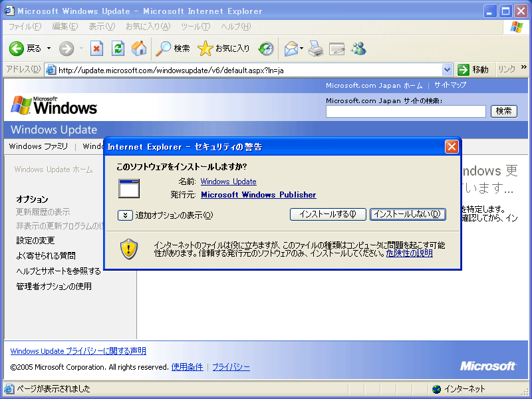Open the address bar URL dropdown
The image size is (532, 399).
447,70
